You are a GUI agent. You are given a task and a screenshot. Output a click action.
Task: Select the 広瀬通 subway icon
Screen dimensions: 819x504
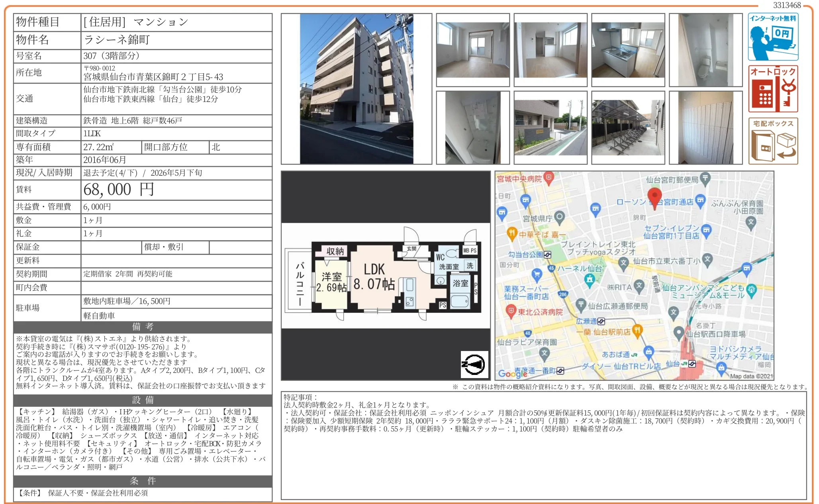click(602, 321)
